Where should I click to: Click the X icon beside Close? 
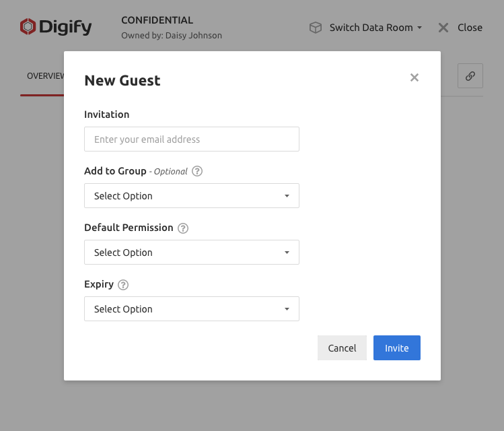click(443, 28)
